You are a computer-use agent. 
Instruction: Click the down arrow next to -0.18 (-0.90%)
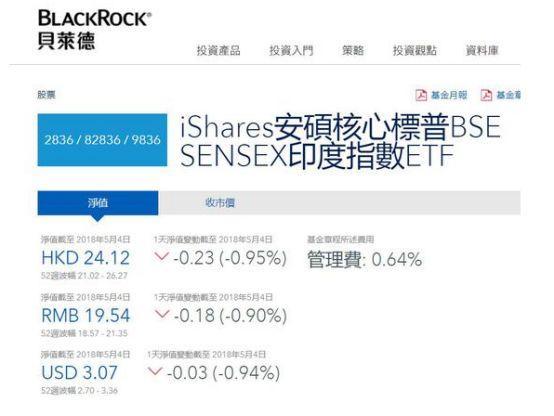162,314
